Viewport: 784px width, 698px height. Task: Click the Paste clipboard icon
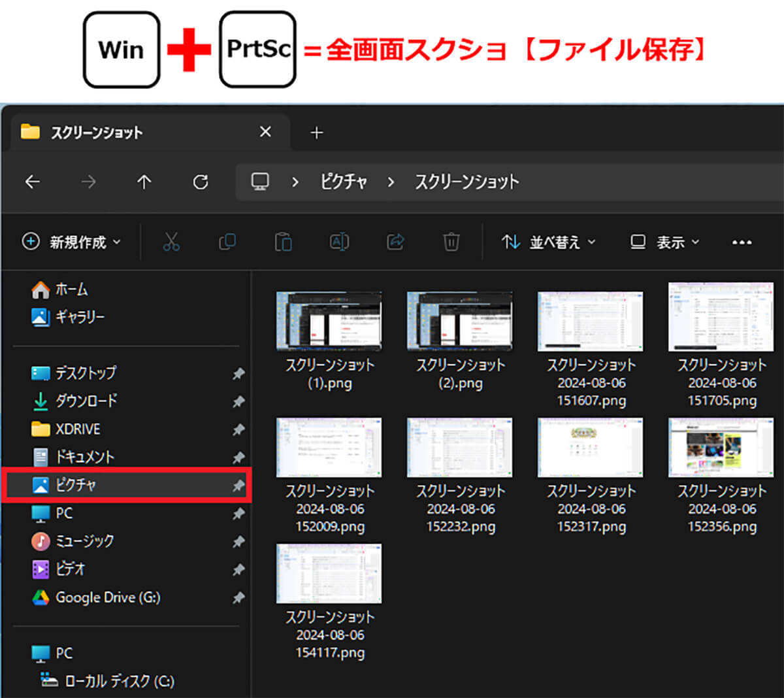click(283, 242)
